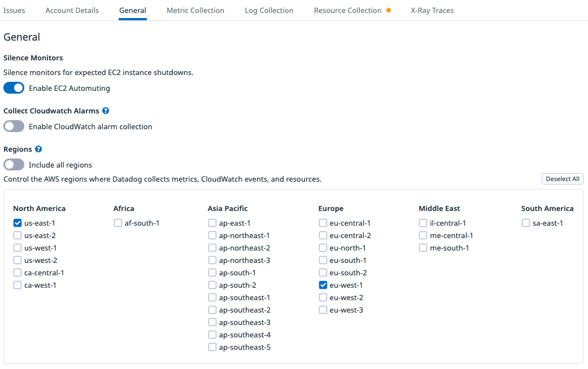Viewport: 588px width, 369px height.
Task: Uncheck the us-east-1 region checkbox
Action: click(x=18, y=223)
